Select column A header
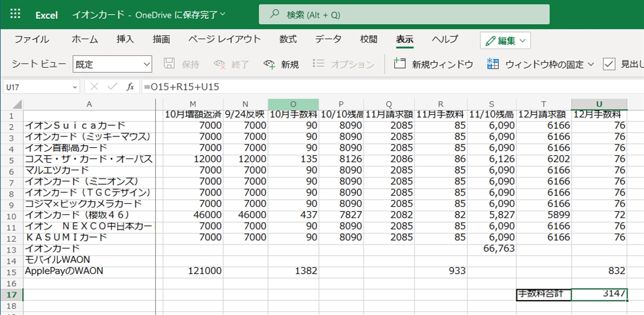This screenshot has width=644, height=315. coord(89,104)
